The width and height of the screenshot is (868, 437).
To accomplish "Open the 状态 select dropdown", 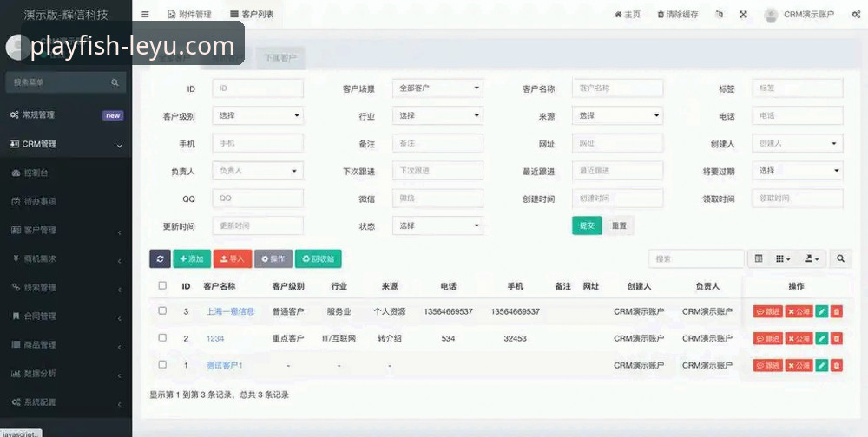I will coord(437,225).
